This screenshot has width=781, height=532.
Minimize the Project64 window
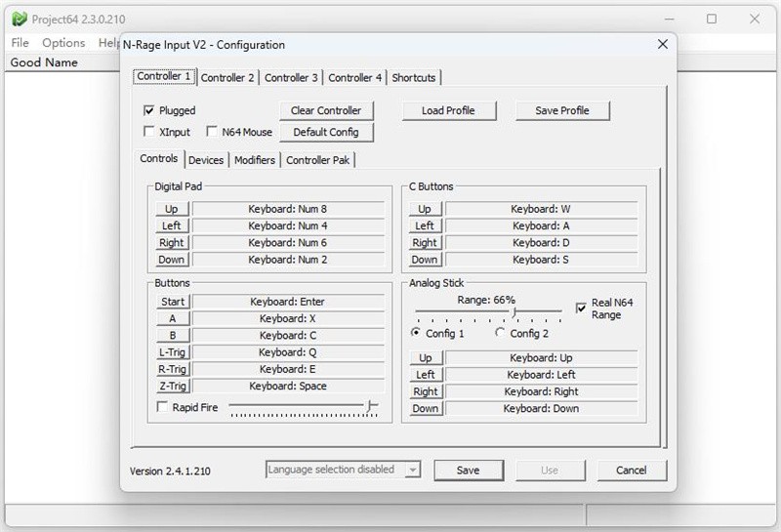[x=669, y=19]
